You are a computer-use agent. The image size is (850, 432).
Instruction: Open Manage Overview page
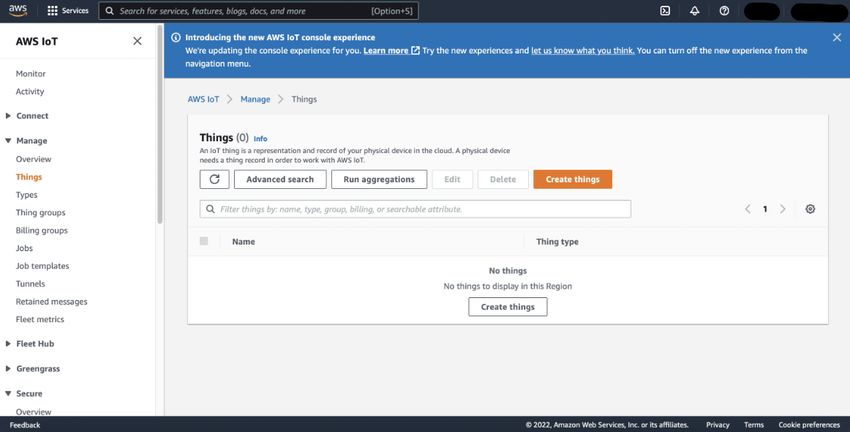click(33, 159)
